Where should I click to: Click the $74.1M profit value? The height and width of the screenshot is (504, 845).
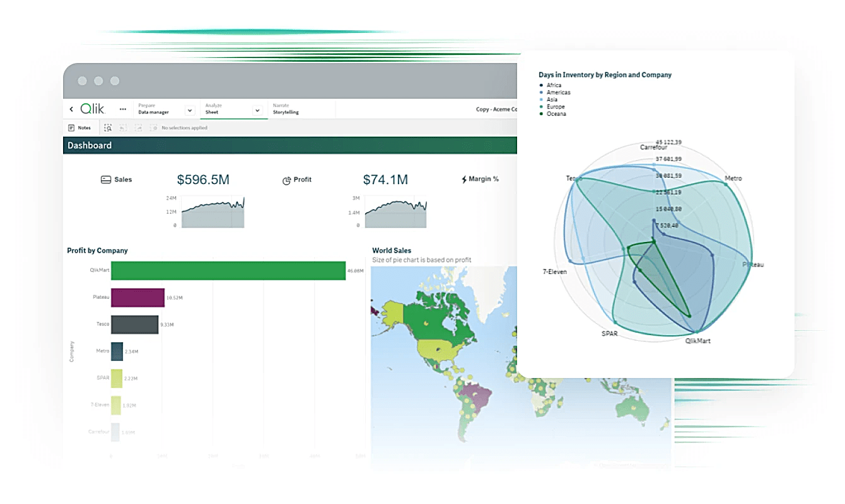[x=385, y=180]
